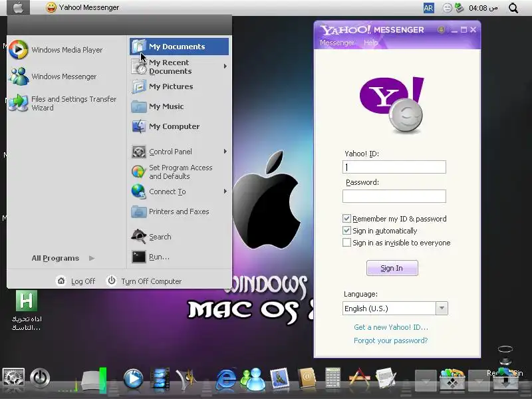Click Get a new Yahoo! ID link
This screenshot has height=399, width=532.
click(x=391, y=327)
